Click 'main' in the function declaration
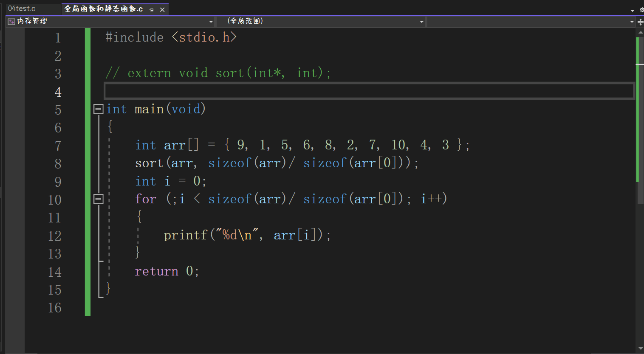 (x=149, y=109)
